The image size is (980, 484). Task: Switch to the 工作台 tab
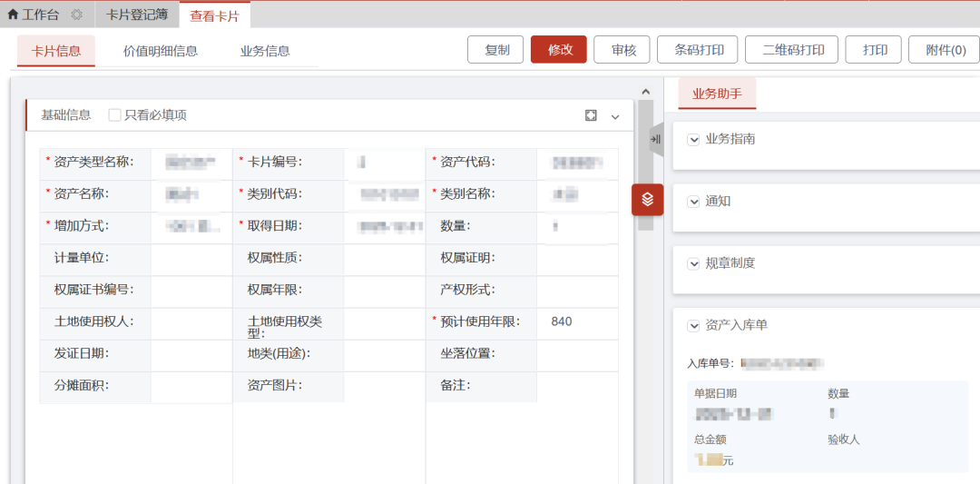pyautogui.click(x=41, y=15)
